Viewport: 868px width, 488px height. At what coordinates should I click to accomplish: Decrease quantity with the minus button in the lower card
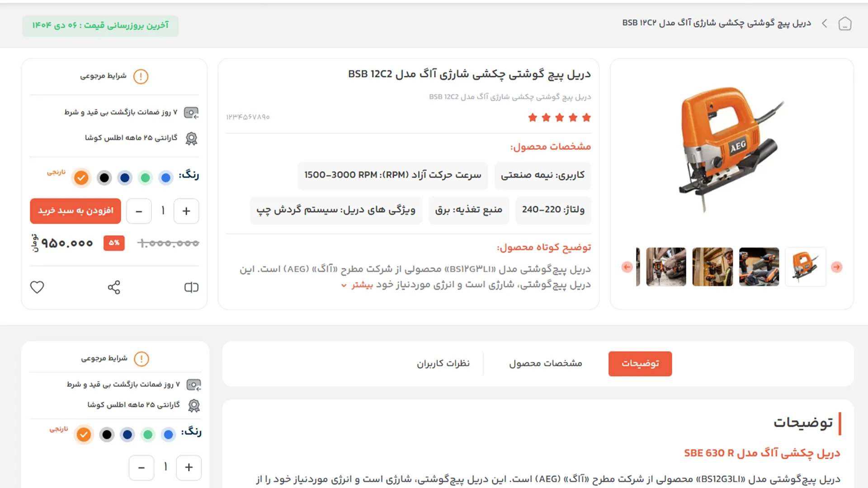click(x=142, y=467)
